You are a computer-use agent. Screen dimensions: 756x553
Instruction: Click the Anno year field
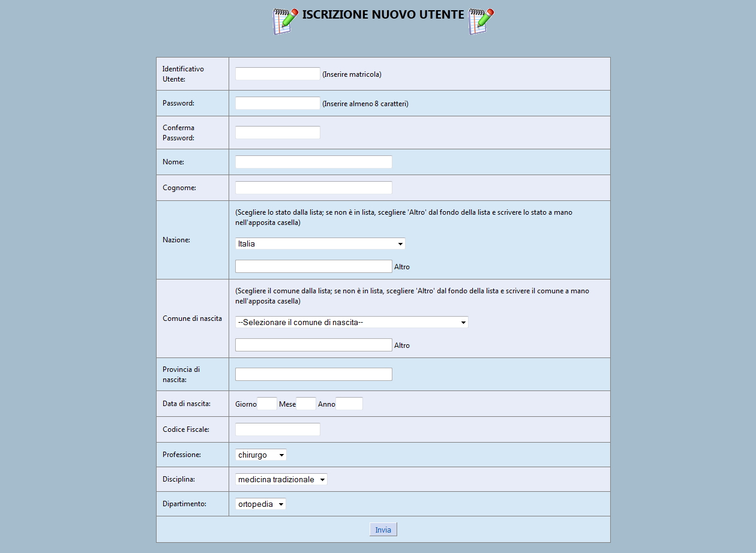(350, 403)
